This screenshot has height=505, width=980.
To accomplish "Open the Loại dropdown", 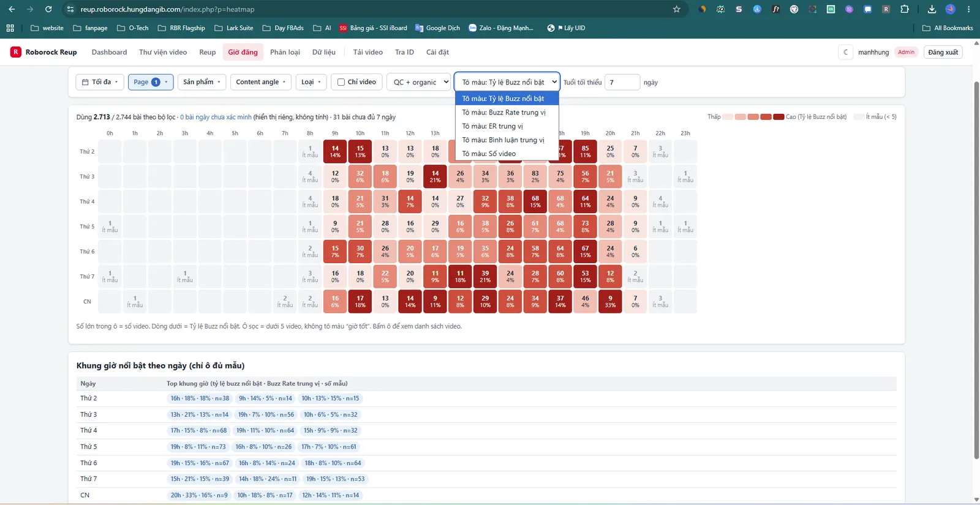I will 311,82.
